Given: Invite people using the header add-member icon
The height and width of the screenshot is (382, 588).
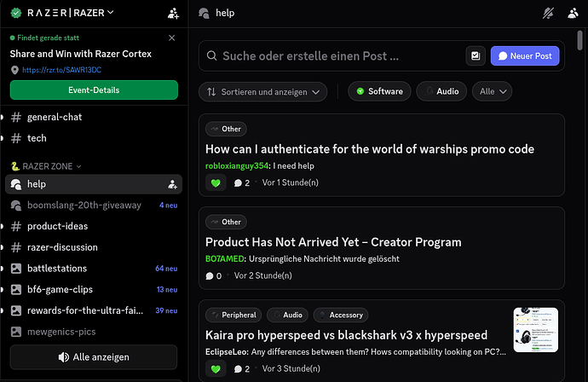Looking at the screenshot, I should (x=173, y=14).
